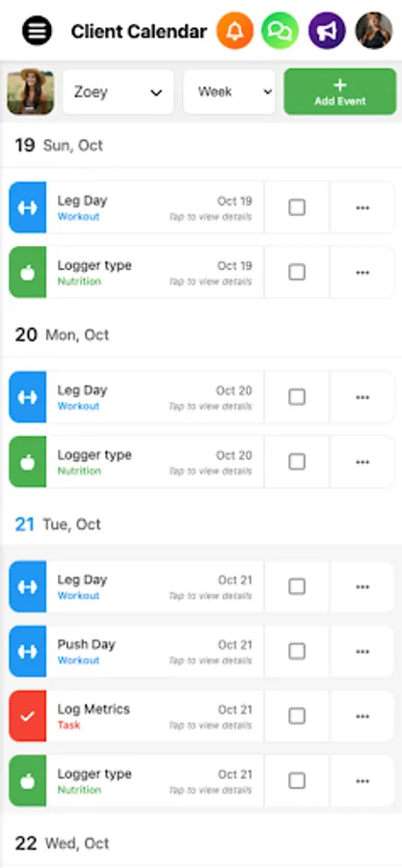Click the dumbbell icon for Push Day
This screenshot has height=868, width=402.
click(x=28, y=652)
